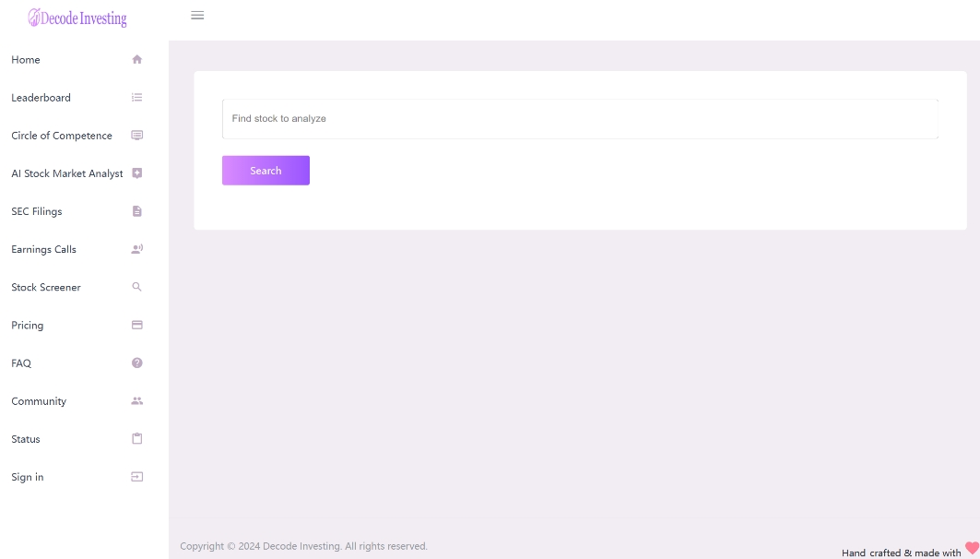Screen dimensions: 980x559
Task: Click the home icon in sidebar
Action: [x=137, y=60]
